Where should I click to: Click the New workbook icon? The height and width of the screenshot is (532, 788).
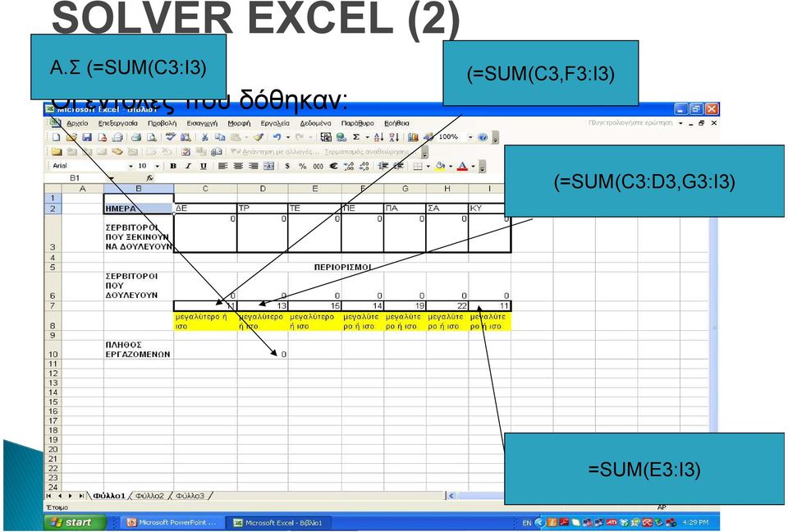(x=57, y=137)
